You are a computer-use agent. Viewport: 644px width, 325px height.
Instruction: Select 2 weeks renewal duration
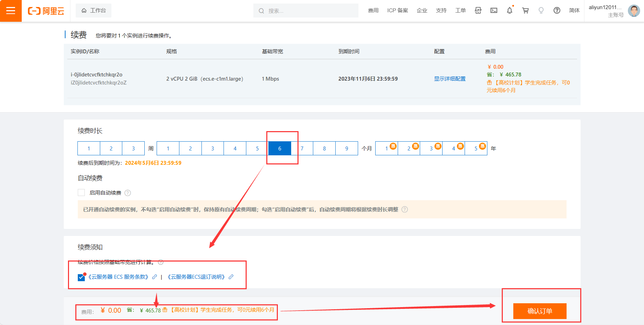pos(111,148)
